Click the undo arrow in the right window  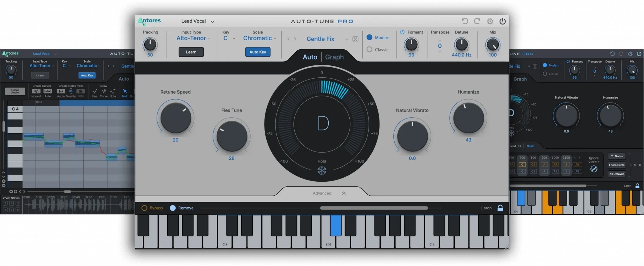tap(612, 54)
